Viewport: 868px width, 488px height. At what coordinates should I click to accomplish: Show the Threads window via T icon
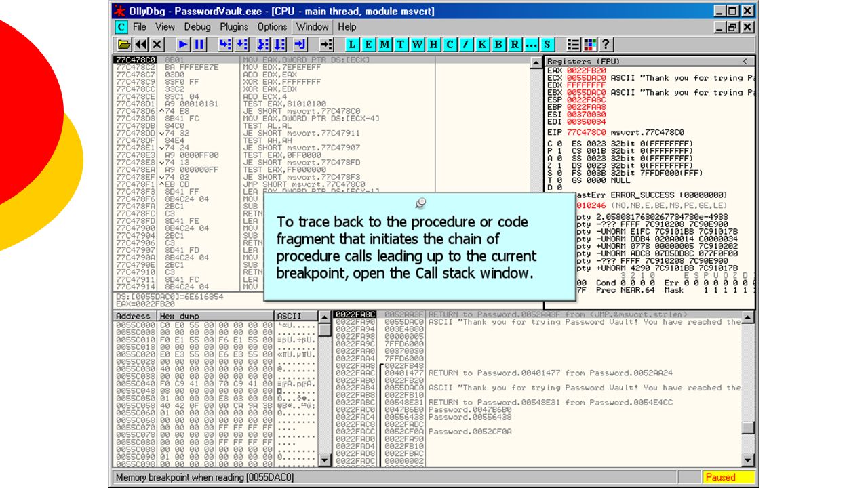coord(401,45)
